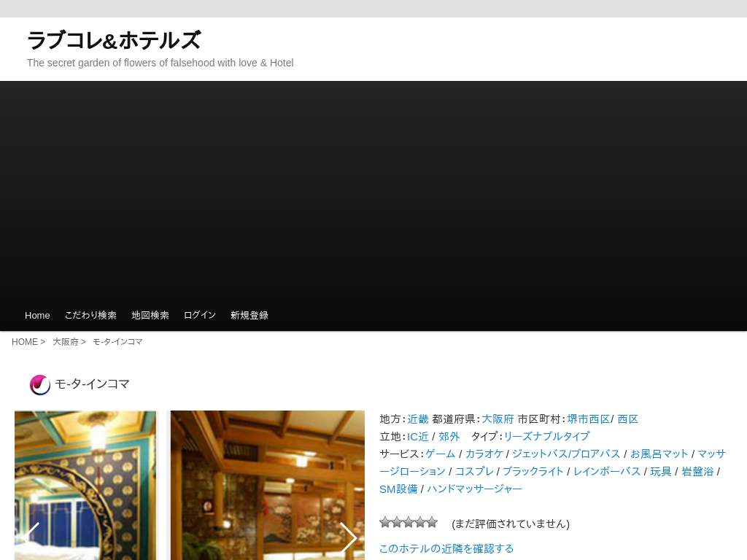Select the 堺市西区 city link
The height and width of the screenshot is (560, 747).
pos(589,419)
